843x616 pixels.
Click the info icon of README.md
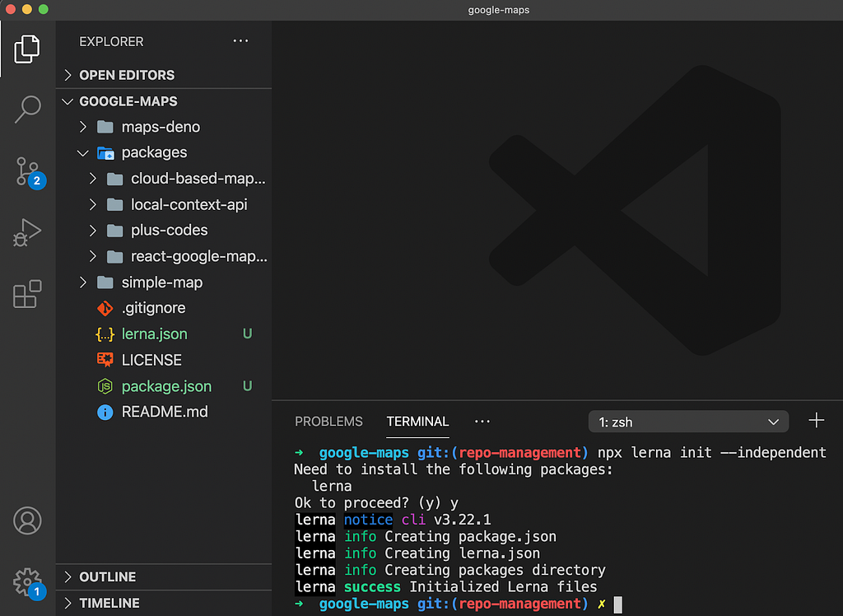pos(105,412)
